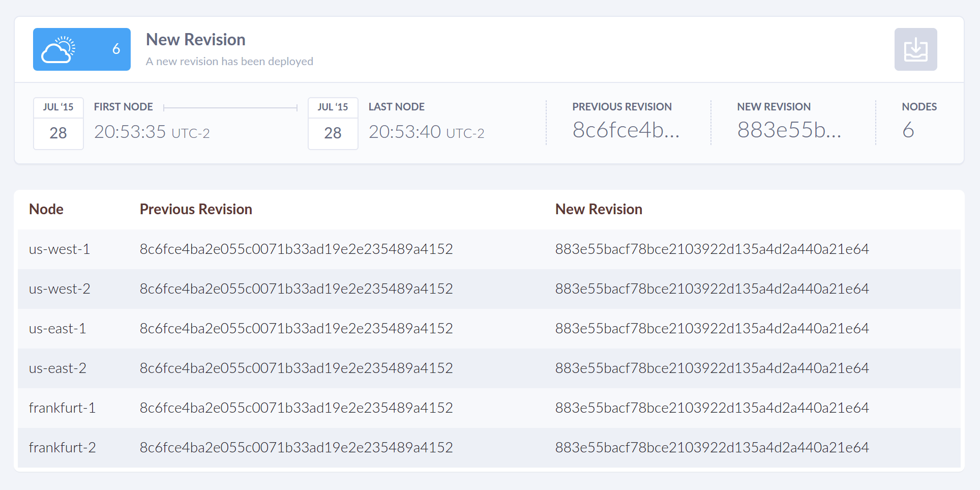Click the LAST NODE label
Screen dimensions: 980x490
coord(397,107)
